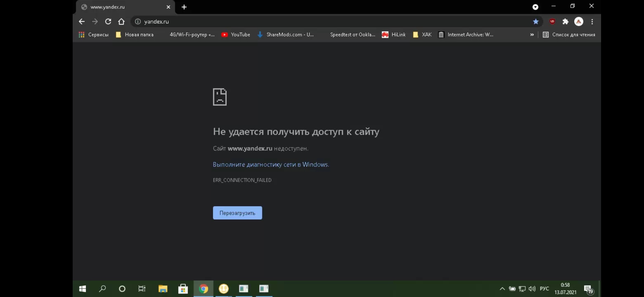This screenshot has width=644, height=297.
Task: Open the Chrome profile avatar
Action: tap(578, 21)
